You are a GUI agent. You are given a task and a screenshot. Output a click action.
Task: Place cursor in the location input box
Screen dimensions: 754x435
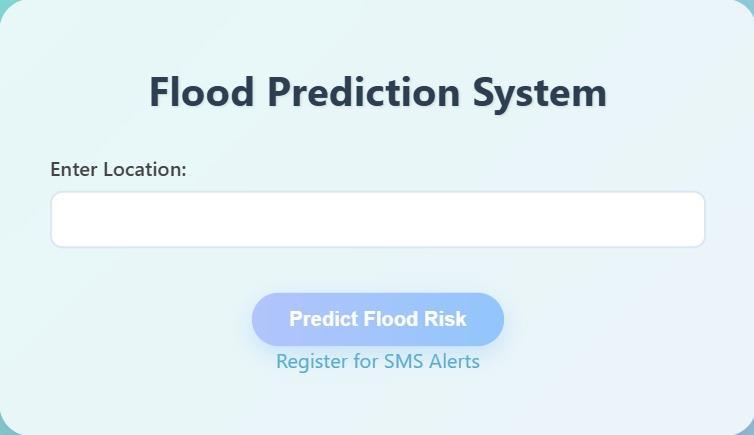click(377, 219)
